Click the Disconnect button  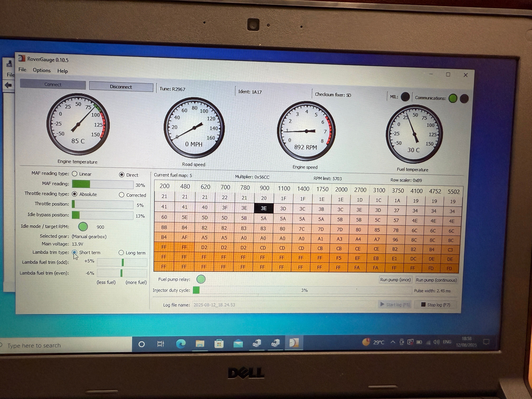121,87
